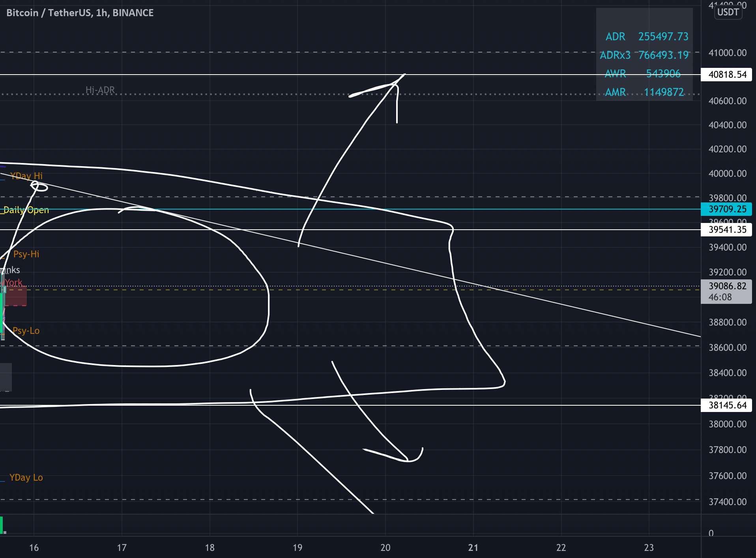Click the 38000.00 price scale tick
Image resolution: width=756 pixels, height=558 pixels.
[x=728, y=424]
